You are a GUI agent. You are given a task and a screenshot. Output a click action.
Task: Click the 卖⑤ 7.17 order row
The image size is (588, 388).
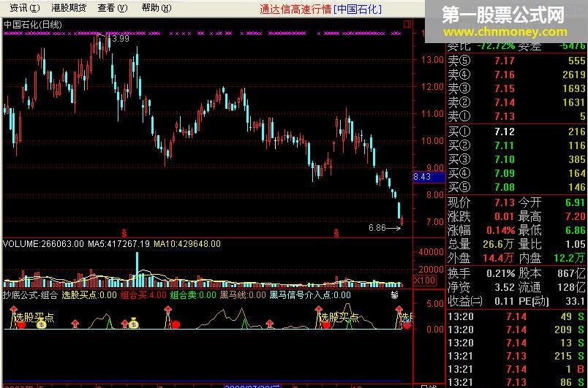pyautogui.click(x=516, y=61)
